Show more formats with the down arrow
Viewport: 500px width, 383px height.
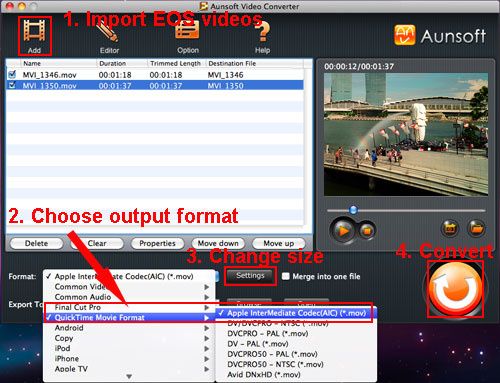[129, 377]
